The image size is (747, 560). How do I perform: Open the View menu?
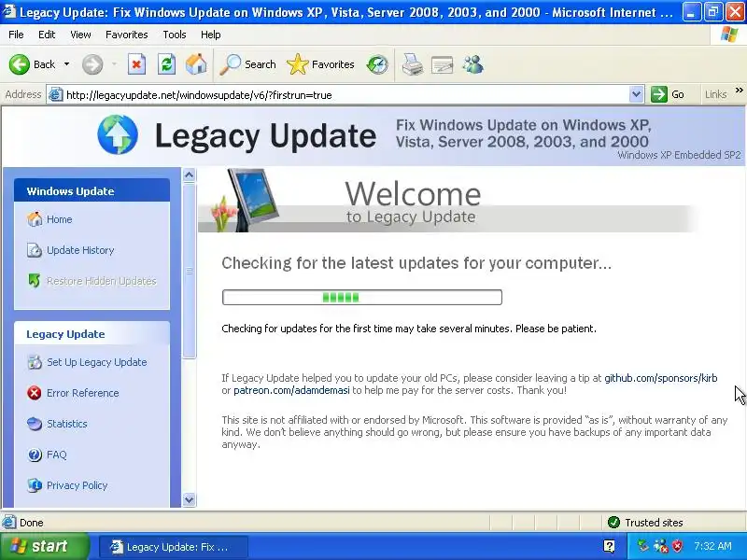[80, 35]
